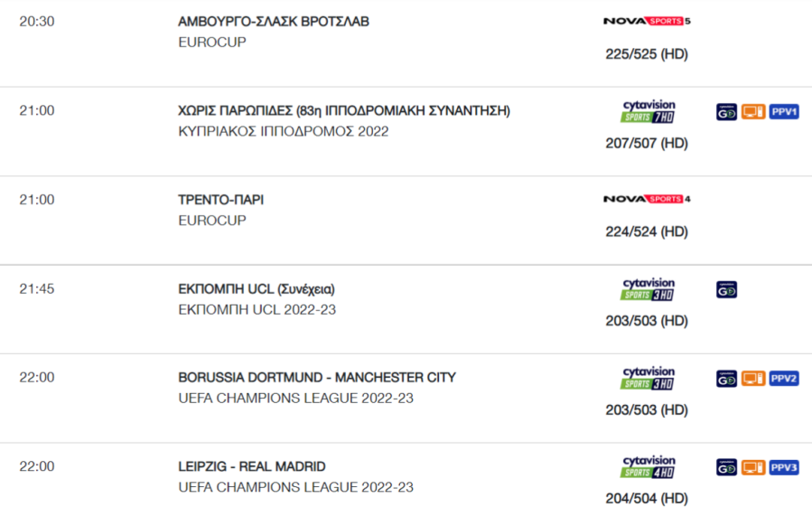
Task: Open the ΤΡΕΝΤΟ-ΠΑΡΙ EuroCup event
Action: point(220,200)
